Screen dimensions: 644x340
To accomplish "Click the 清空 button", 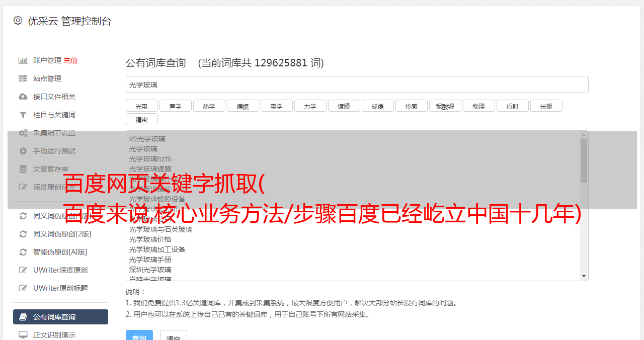I will 174,336.
